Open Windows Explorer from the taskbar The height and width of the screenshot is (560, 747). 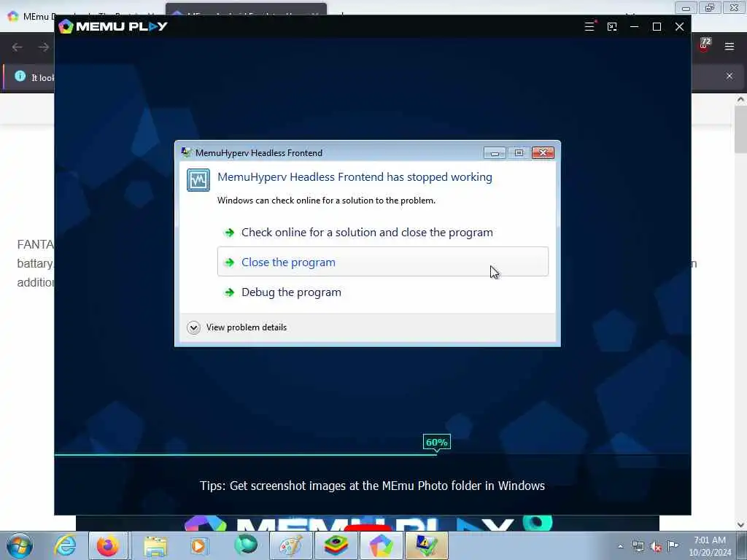[155, 545]
